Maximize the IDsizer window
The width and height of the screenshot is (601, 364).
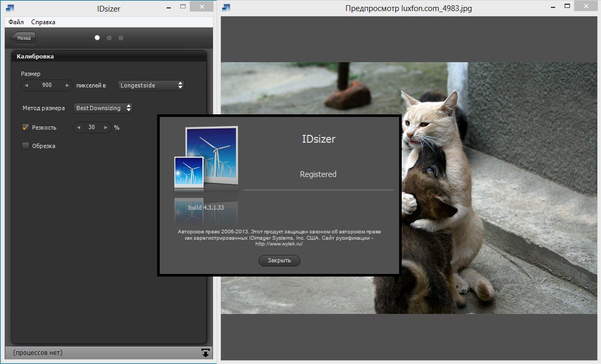point(183,6)
